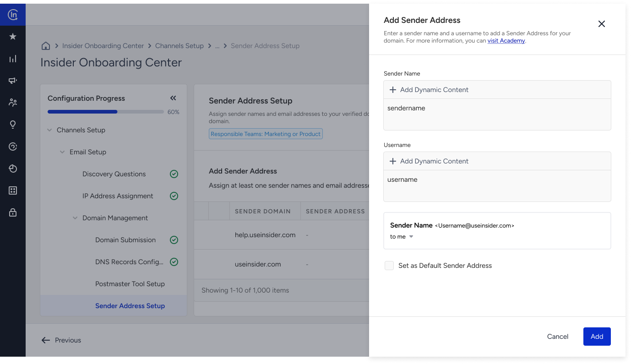Open the megaphone campaigns sidebar icon
This screenshot has height=364, width=631.
(x=13, y=81)
